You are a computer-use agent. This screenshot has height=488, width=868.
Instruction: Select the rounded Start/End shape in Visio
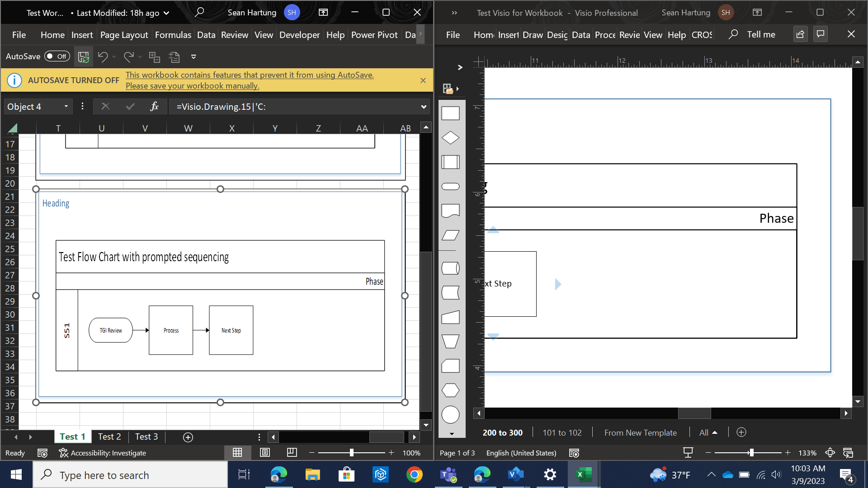tap(450, 187)
